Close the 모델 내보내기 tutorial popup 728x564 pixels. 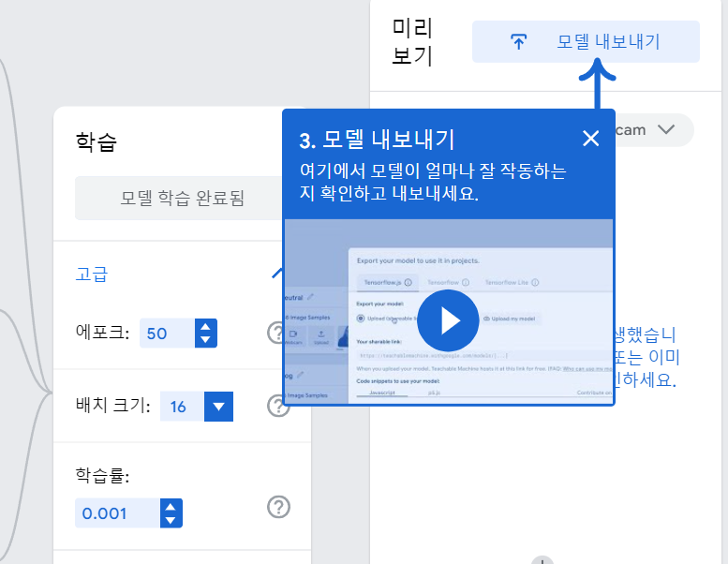coord(590,139)
